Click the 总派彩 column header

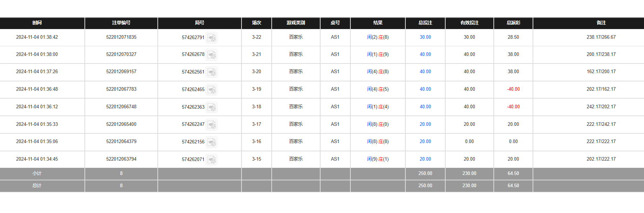coord(513,23)
